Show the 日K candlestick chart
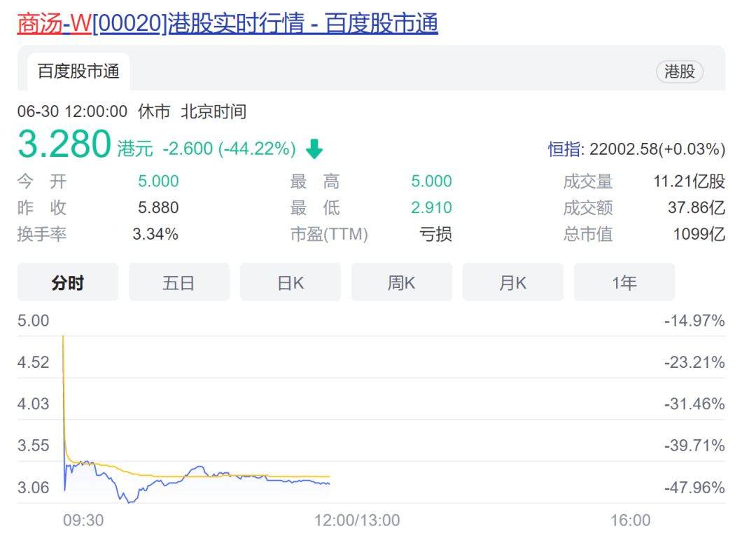Screen dimensions: 756x536 (x=290, y=282)
